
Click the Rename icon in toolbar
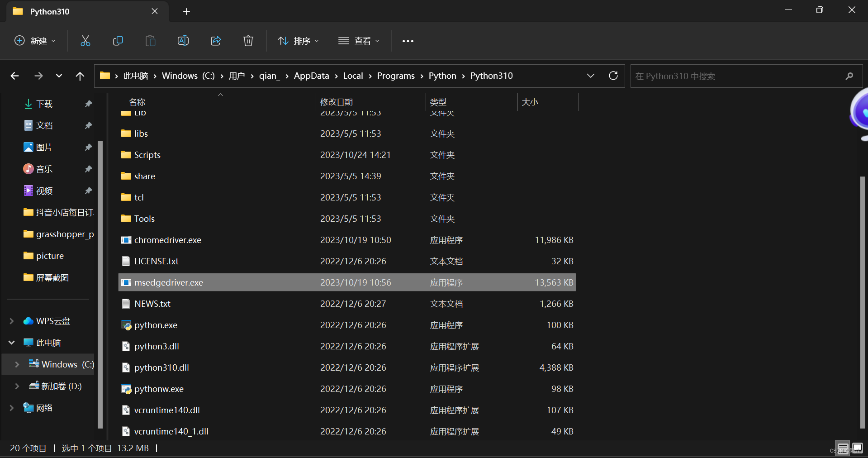click(183, 41)
